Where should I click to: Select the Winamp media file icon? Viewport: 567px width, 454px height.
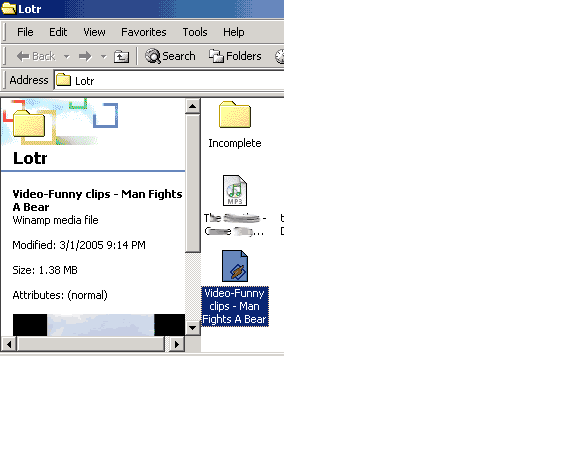(x=235, y=266)
